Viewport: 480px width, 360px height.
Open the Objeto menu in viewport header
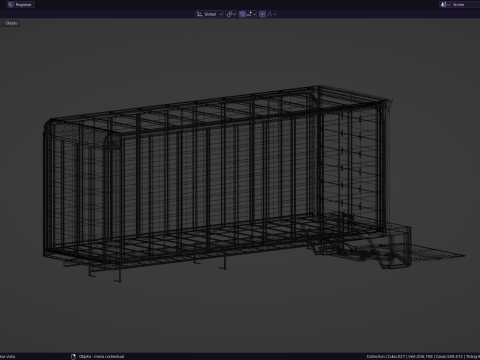tap(11, 23)
